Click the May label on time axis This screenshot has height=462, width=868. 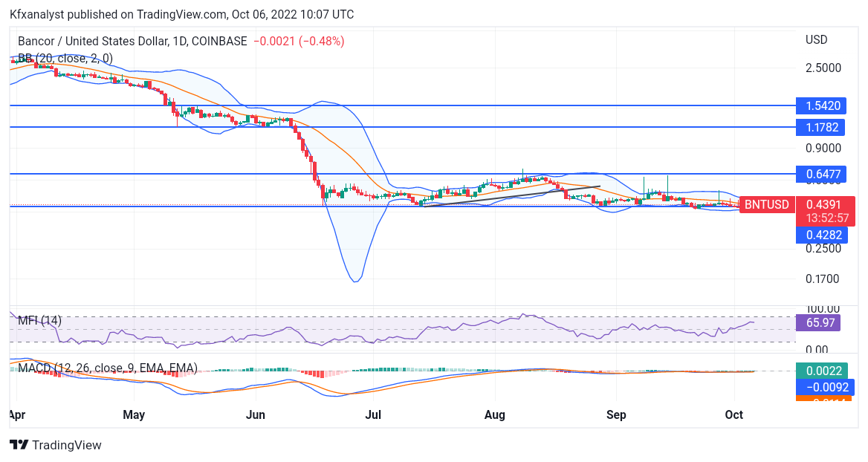134,414
